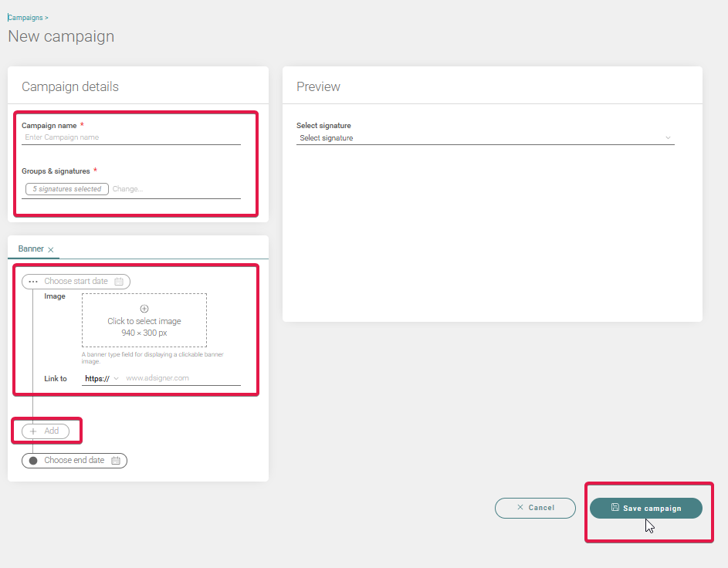Click the circular plus icon in the image picker
The height and width of the screenshot is (568, 728).
(144, 308)
